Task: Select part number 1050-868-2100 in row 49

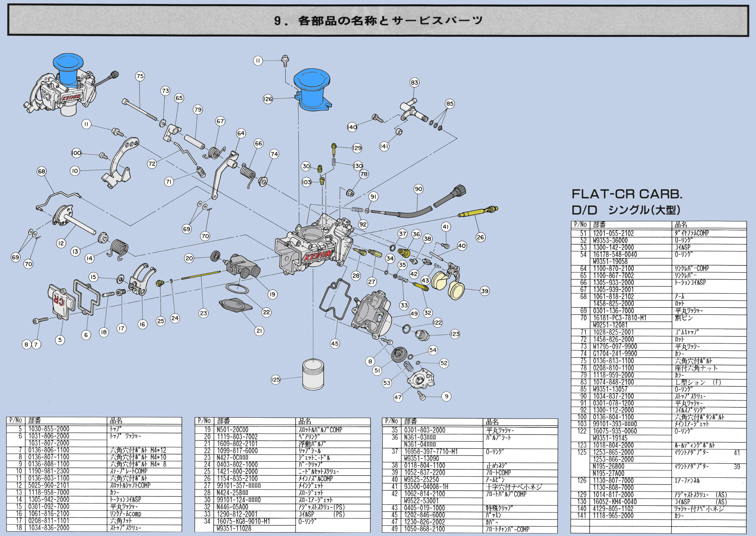Action: coord(425,529)
